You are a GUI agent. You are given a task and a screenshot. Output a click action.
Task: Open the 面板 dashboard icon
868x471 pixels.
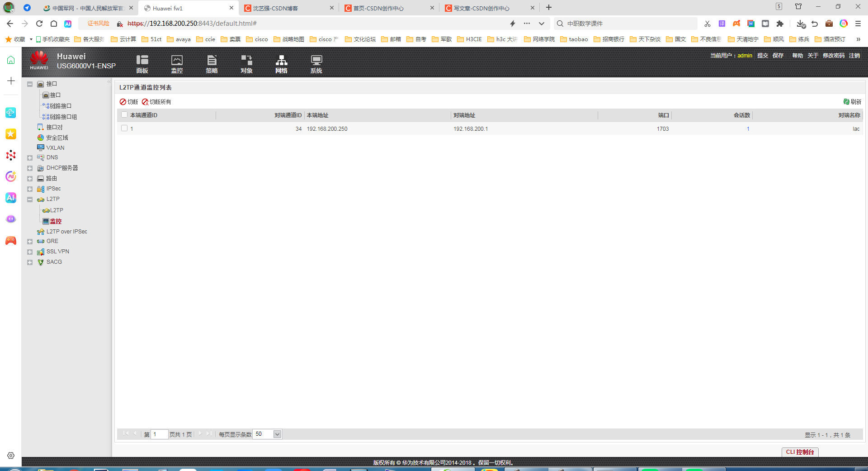click(x=142, y=64)
